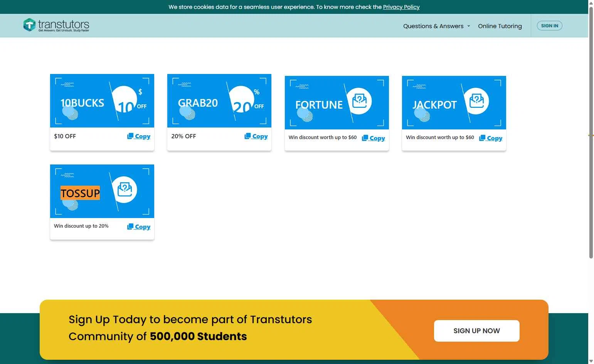594x364 pixels.
Task: Click JACKPOT's 'Win discount worth up to $60' text
Action: point(440,138)
